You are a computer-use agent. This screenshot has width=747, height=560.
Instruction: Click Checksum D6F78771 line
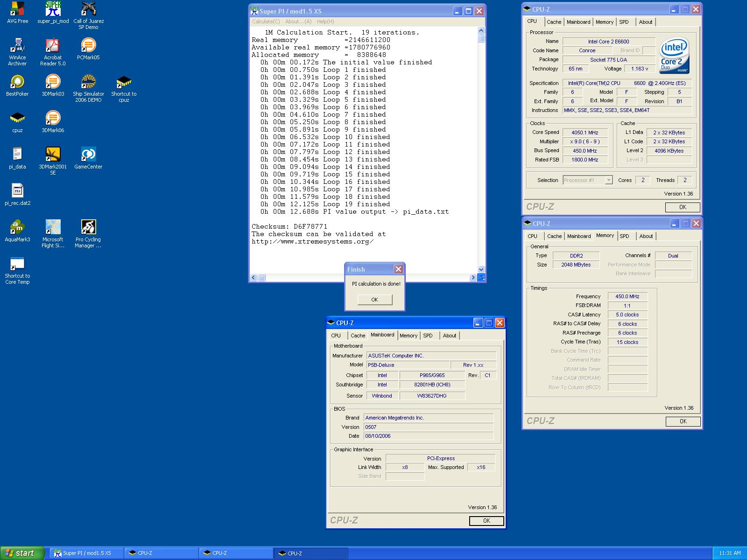click(289, 226)
